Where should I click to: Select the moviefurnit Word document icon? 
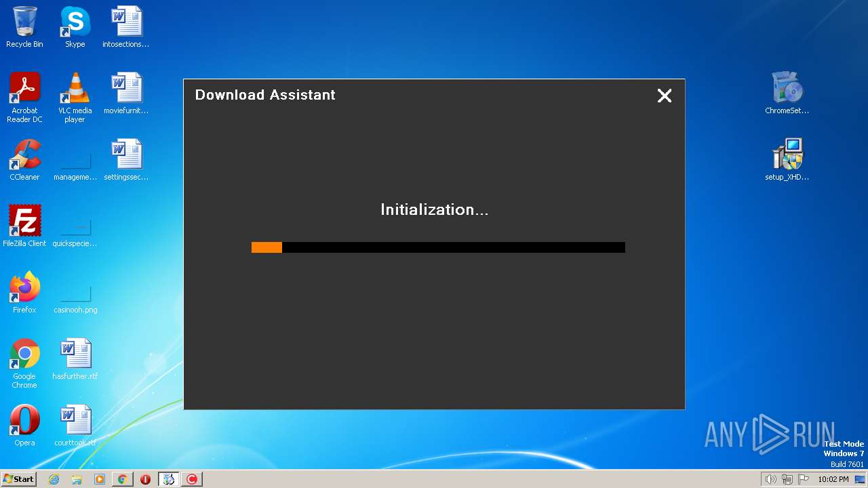pos(126,94)
